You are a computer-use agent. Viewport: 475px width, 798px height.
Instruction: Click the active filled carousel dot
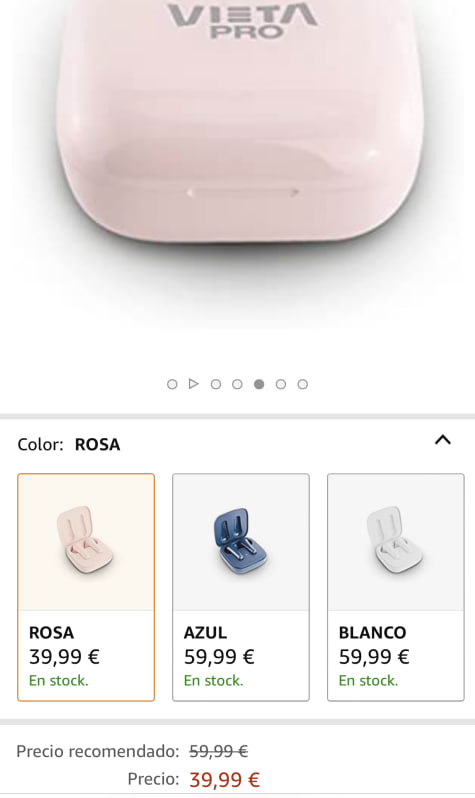[x=259, y=384]
